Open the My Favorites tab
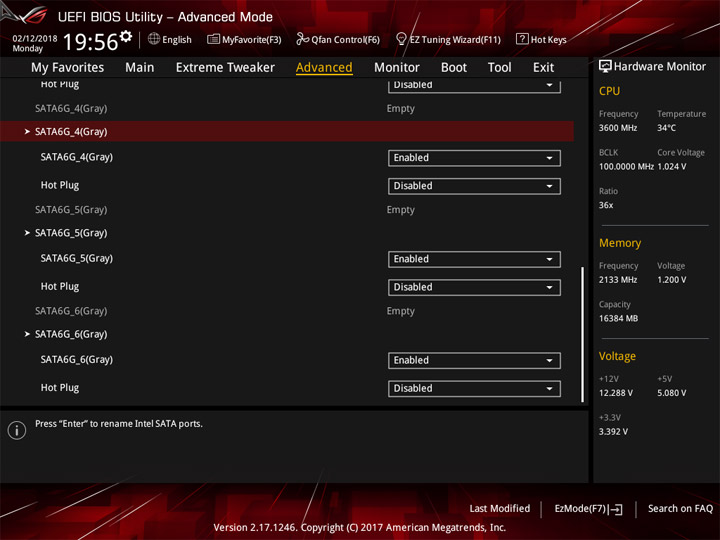Image resolution: width=720 pixels, height=540 pixels. point(68,68)
